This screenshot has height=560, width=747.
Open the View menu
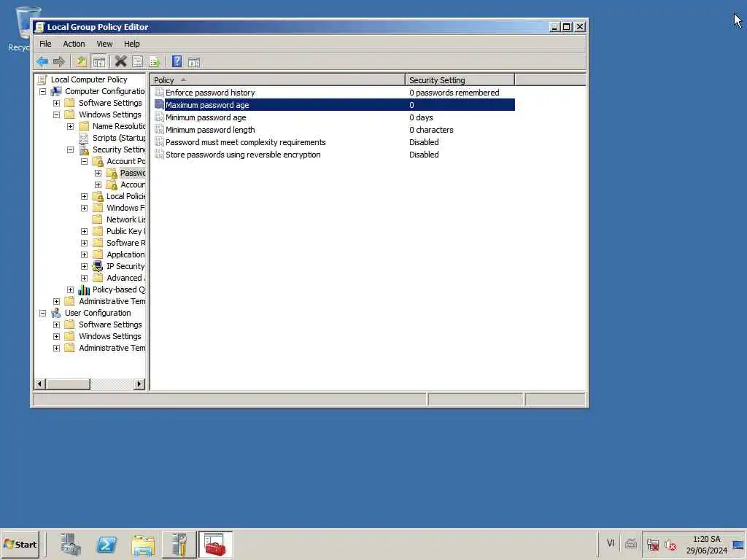click(x=104, y=44)
